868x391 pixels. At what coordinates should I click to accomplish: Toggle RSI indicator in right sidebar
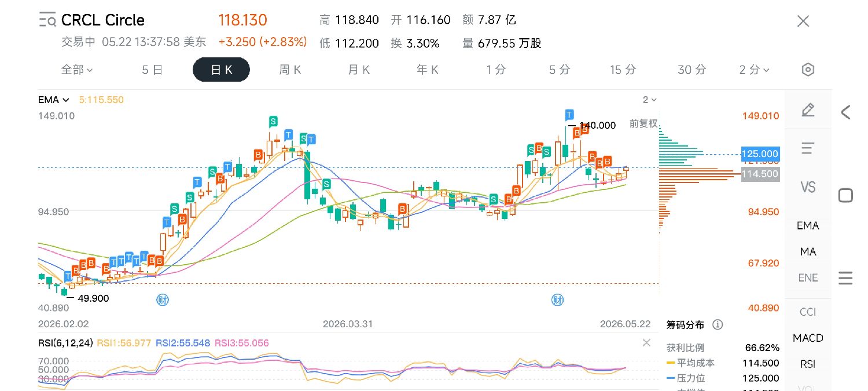pos(808,364)
